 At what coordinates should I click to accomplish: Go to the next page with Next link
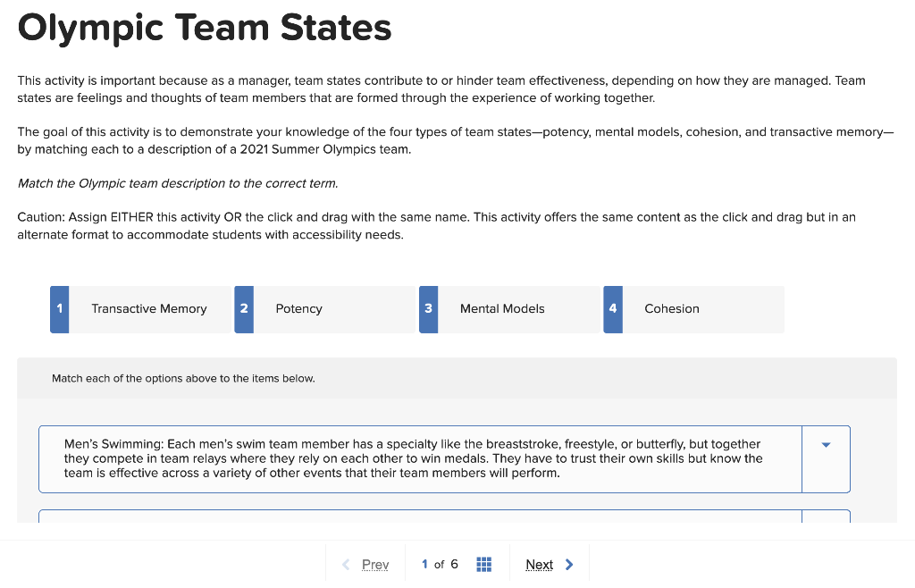coord(540,564)
